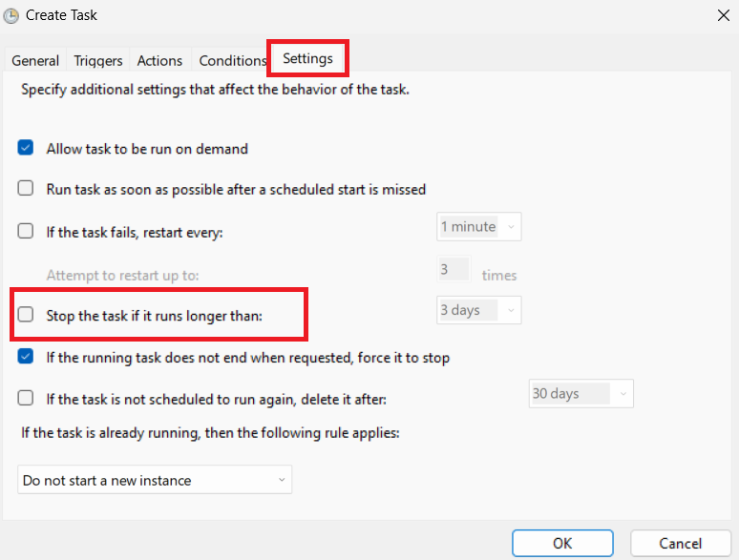Toggle force stop if task does not end
The image size is (739, 560).
(27, 358)
